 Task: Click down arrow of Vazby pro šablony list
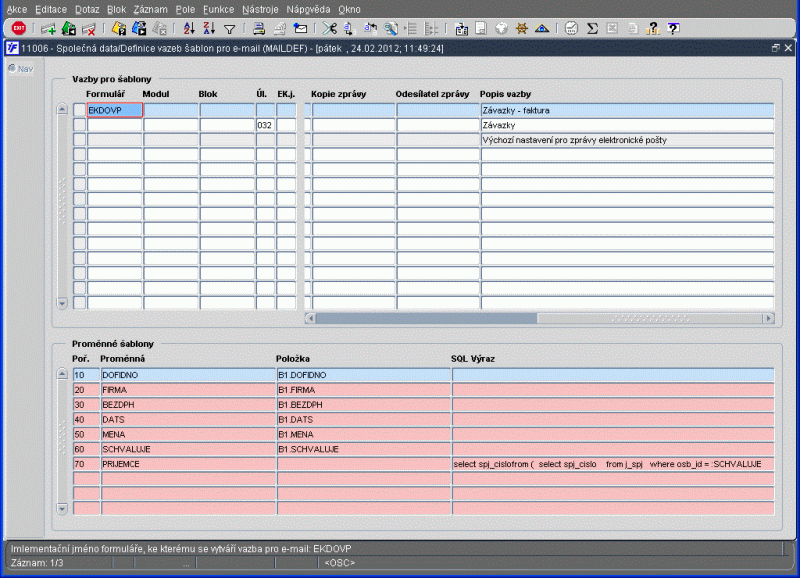click(x=62, y=304)
